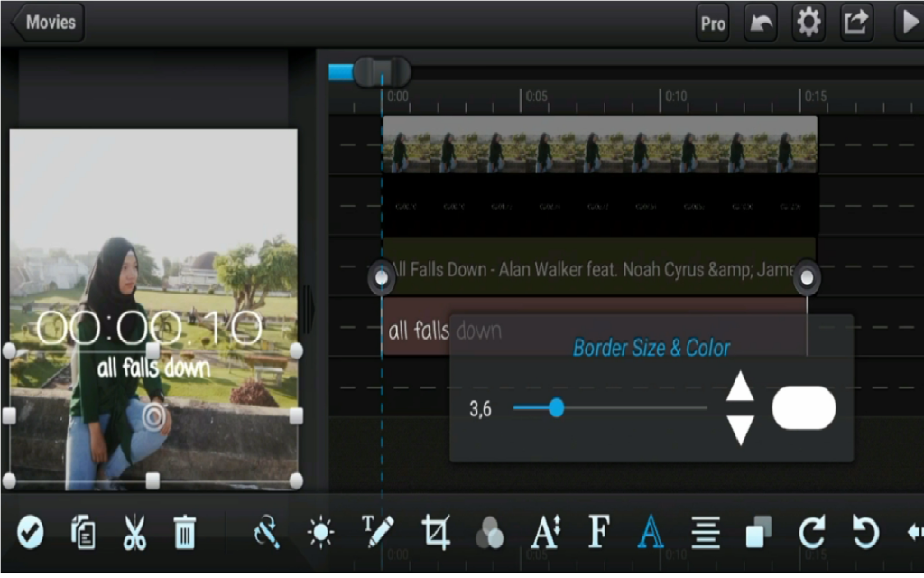Jump to 0:05 on the timeline ruler
The height and width of the screenshot is (578, 924).
click(x=536, y=96)
